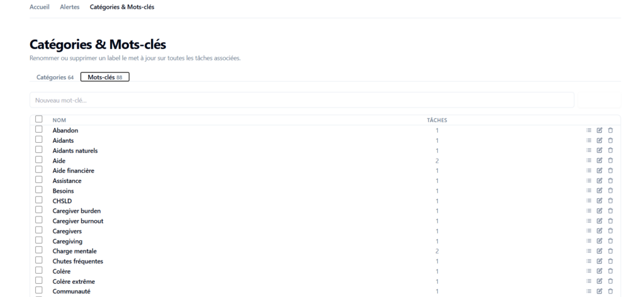Screen dimensions: 644x297
Task: Click trash icon for CHSLD row
Action: point(610,201)
